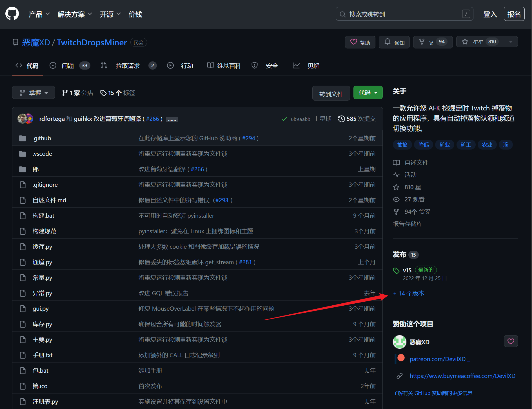
Task: Expand the star lists dropdown arrow
Action: 511,42
